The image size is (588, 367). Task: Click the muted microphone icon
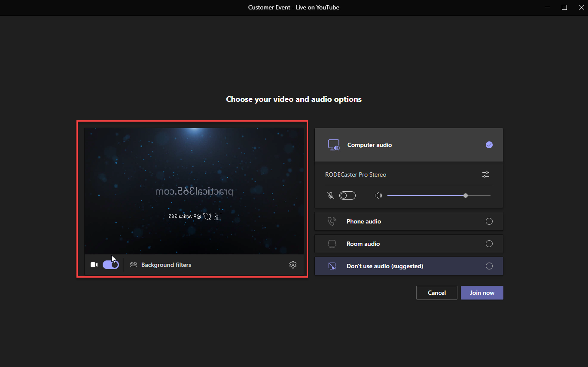click(331, 195)
